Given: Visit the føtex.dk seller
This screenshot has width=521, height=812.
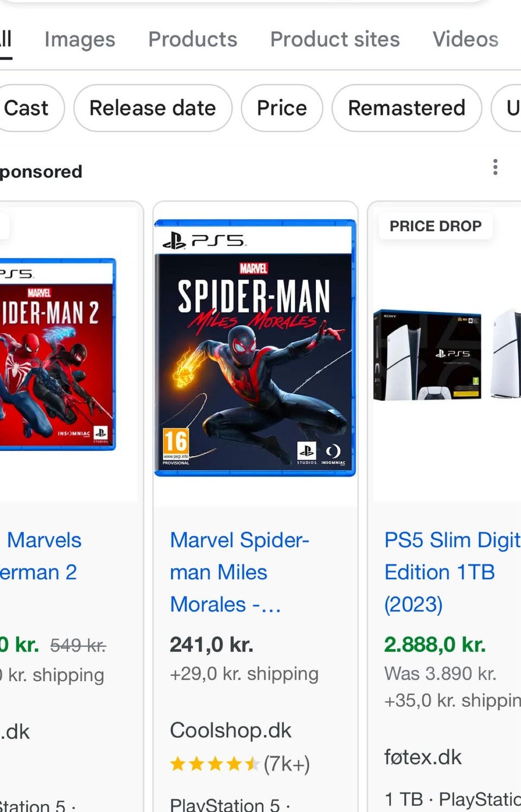Looking at the screenshot, I should click(x=423, y=757).
